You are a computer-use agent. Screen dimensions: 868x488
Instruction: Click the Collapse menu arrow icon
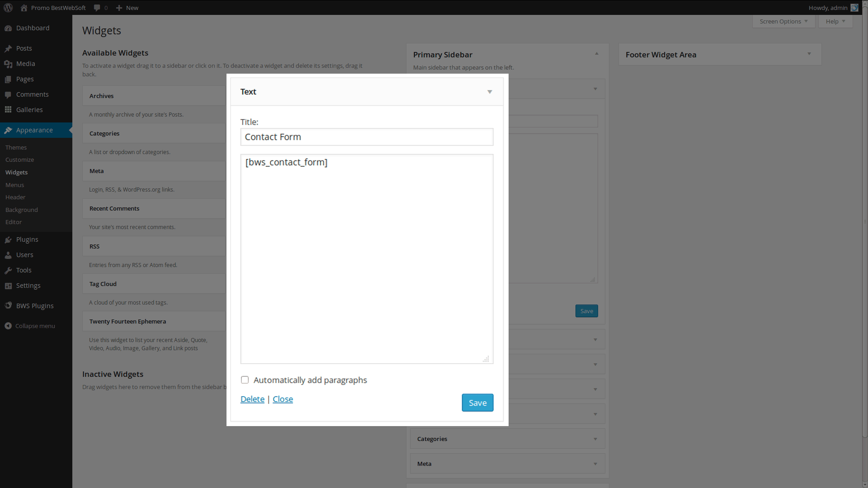8,326
